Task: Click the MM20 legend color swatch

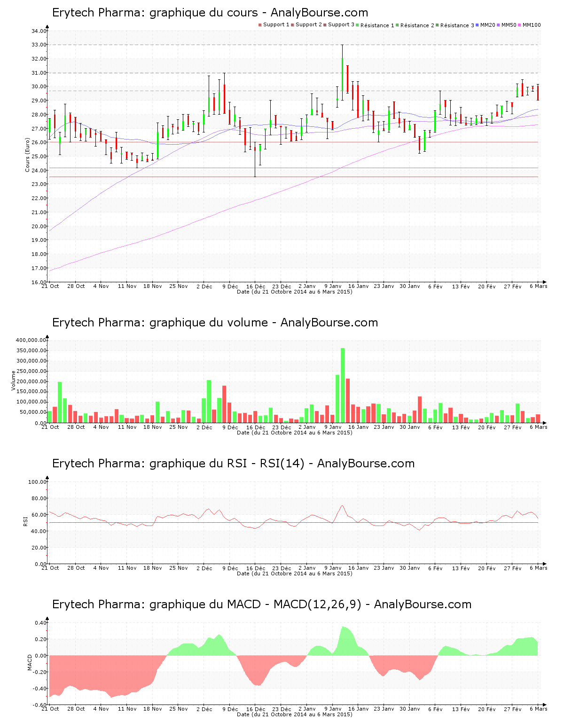Action: (x=478, y=25)
